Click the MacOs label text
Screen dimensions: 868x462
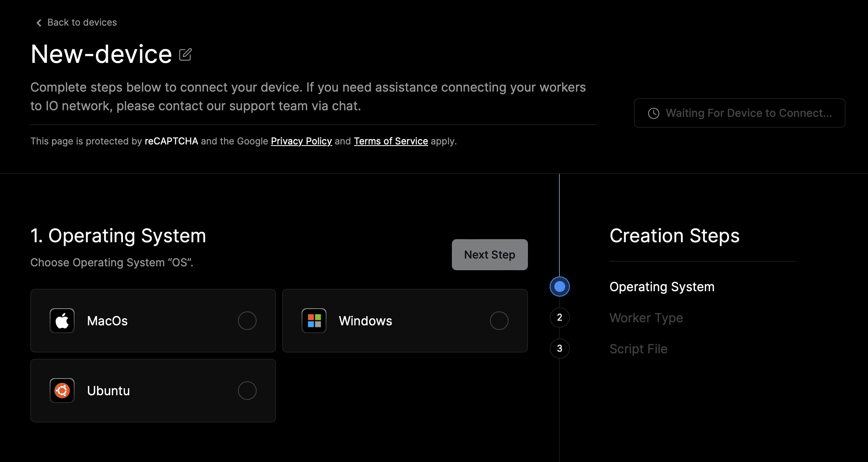pyautogui.click(x=108, y=321)
